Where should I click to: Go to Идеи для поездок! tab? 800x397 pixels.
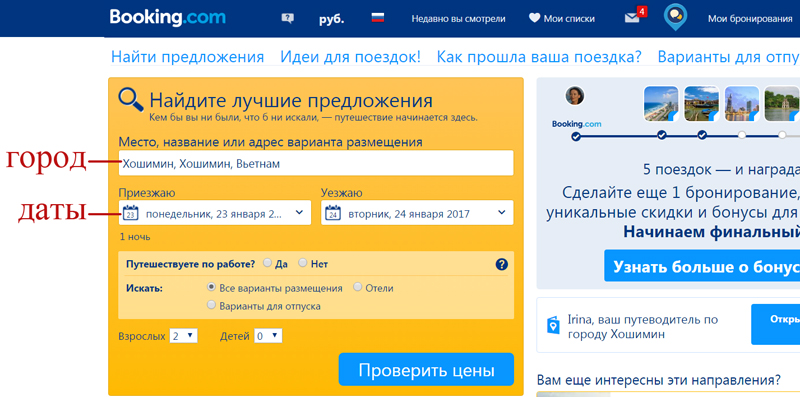[x=350, y=57]
